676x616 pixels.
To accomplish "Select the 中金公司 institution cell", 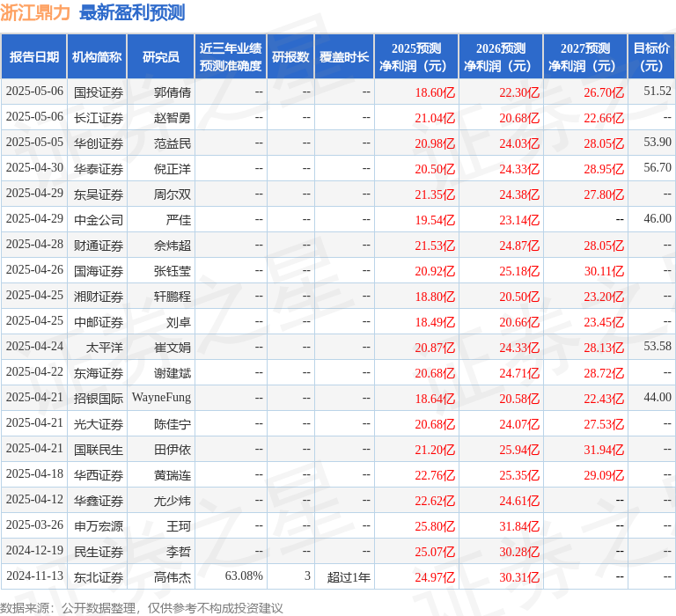I will point(99,219).
